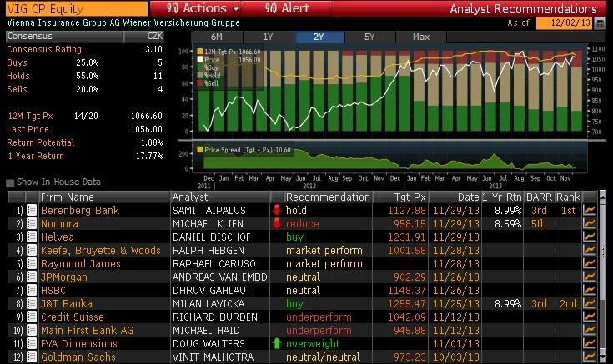The height and width of the screenshot is (364, 613).
Task: Select the Consensus Rating value 3.10
Action: (x=153, y=50)
